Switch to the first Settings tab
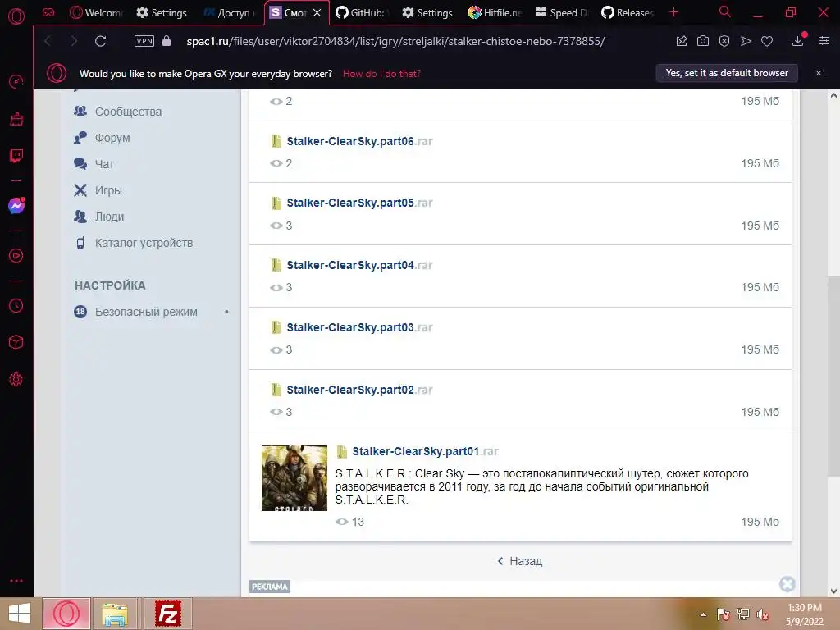The image size is (840, 630). 162,13
